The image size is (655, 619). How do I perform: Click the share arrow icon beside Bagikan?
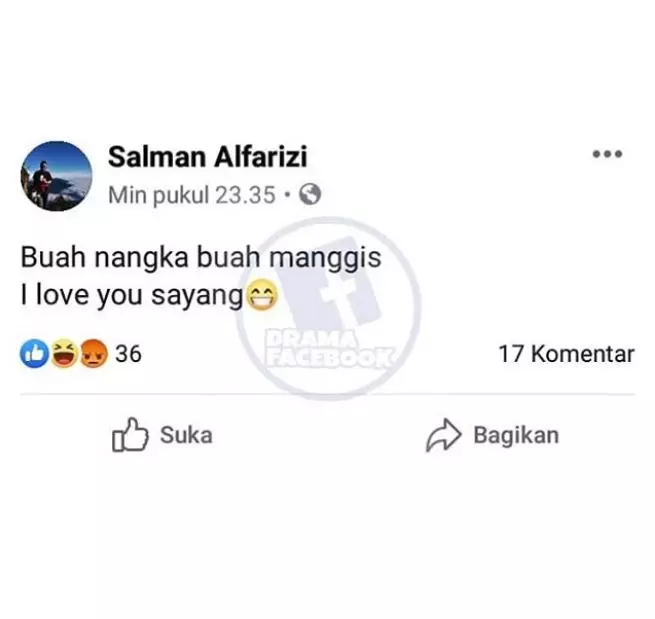(443, 435)
